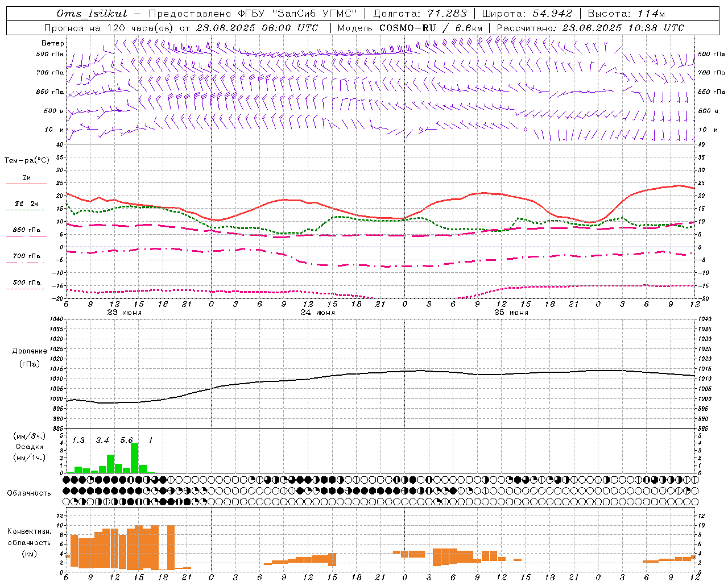Click the 23 июня date label
Viewport: 728px width, 582px height.
coord(125,313)
